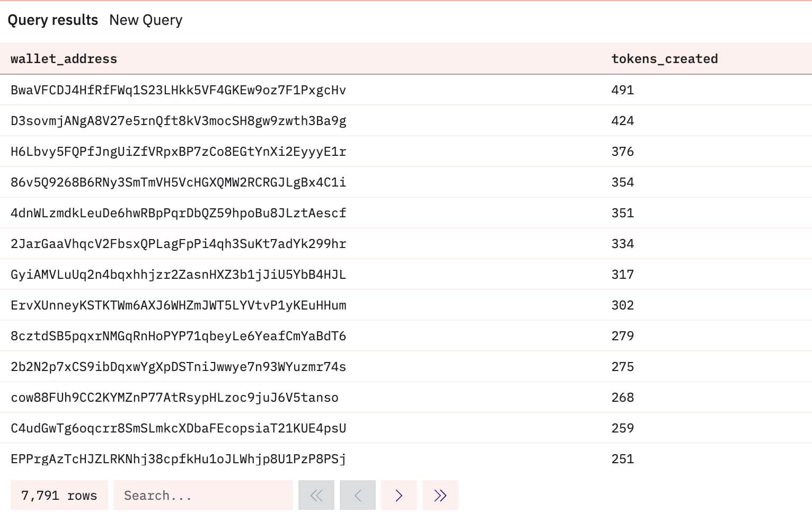Select wallet address starting with BwaVFCDJ4
The height and width of the screenshot is (512, 812).
(178, 90)
